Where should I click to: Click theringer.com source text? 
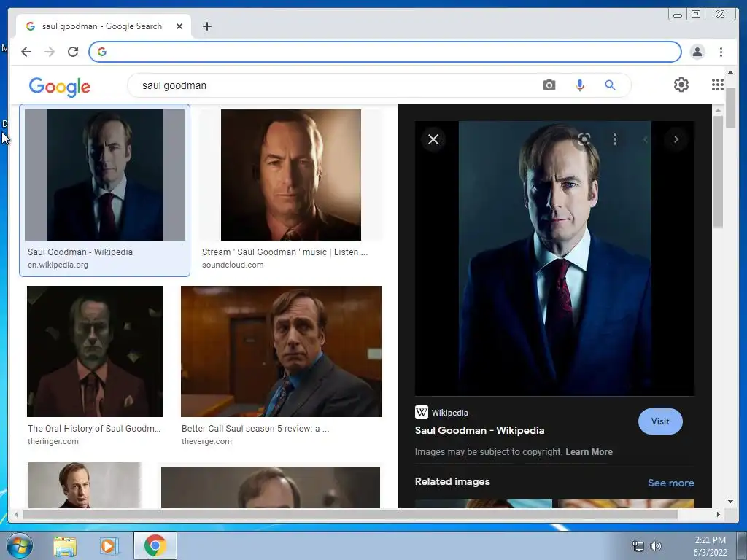point(53,441)
